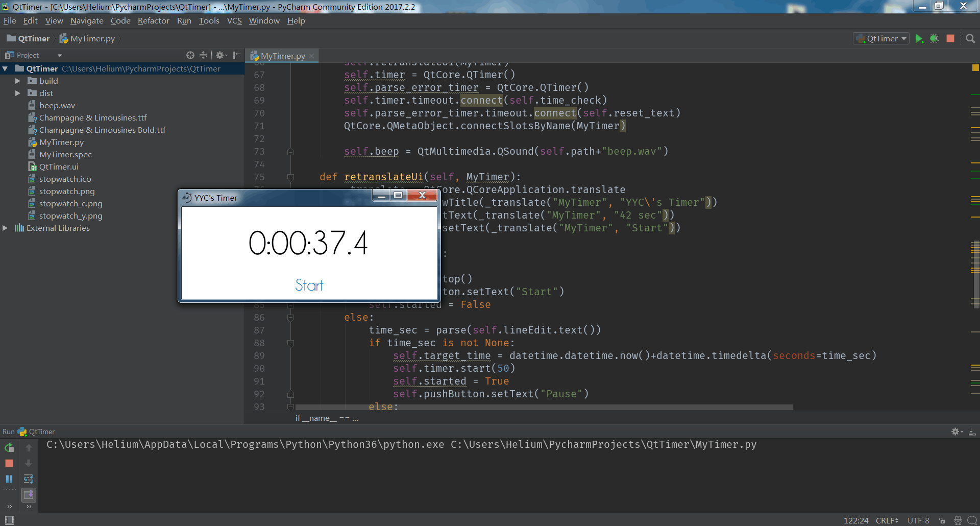980x526 pixels.
Task: Click Start in YYC's Timer window
Action: point(309,285)
